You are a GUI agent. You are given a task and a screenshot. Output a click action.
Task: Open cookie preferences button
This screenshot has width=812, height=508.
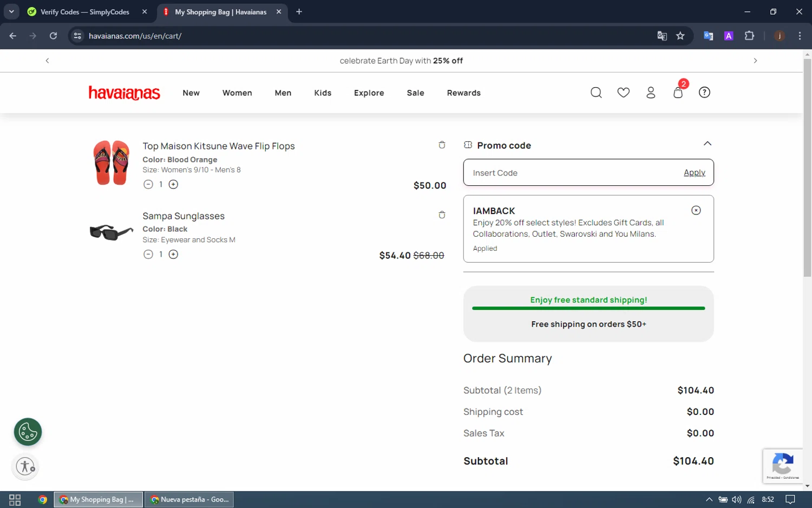[28, 432]
